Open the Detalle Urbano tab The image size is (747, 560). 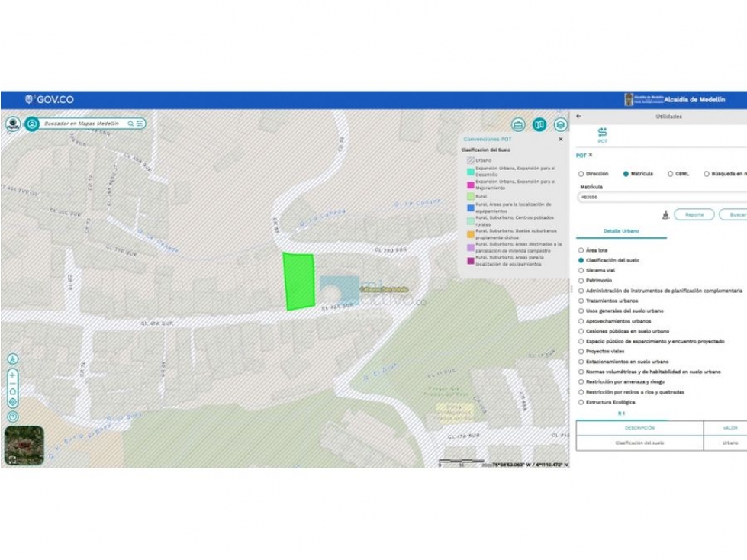[621, 231]
